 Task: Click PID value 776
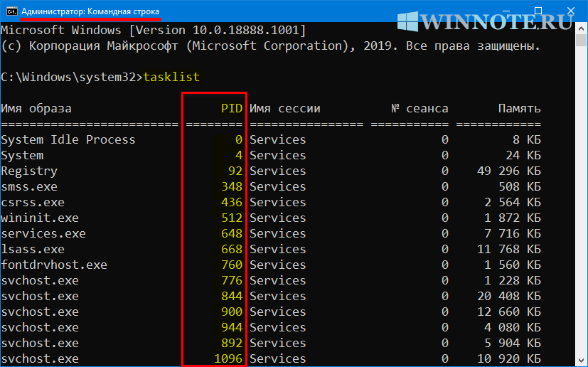[x=232, y=280]
